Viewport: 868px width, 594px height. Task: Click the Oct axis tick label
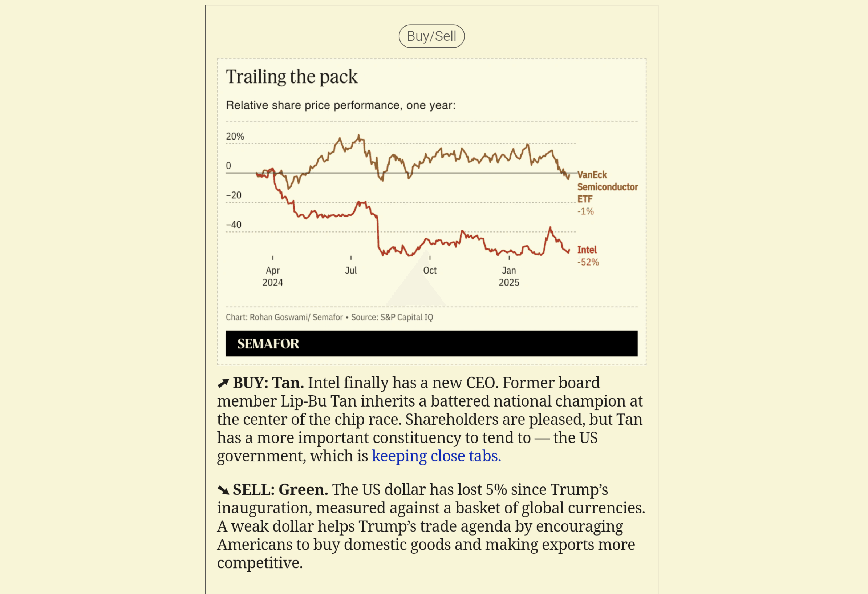tap(430, 270)
